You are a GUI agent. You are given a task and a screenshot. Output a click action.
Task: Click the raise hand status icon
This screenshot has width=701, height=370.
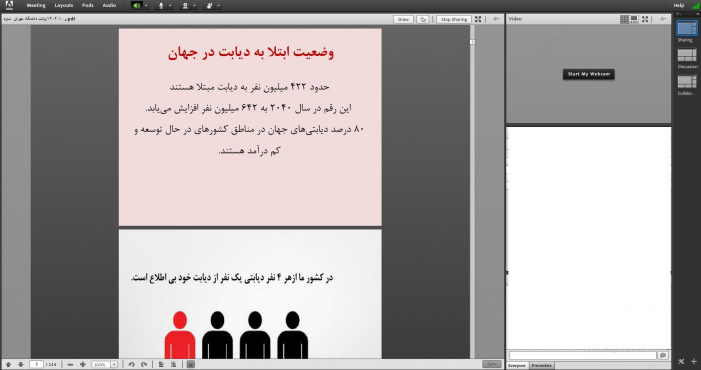pos(209,6)
